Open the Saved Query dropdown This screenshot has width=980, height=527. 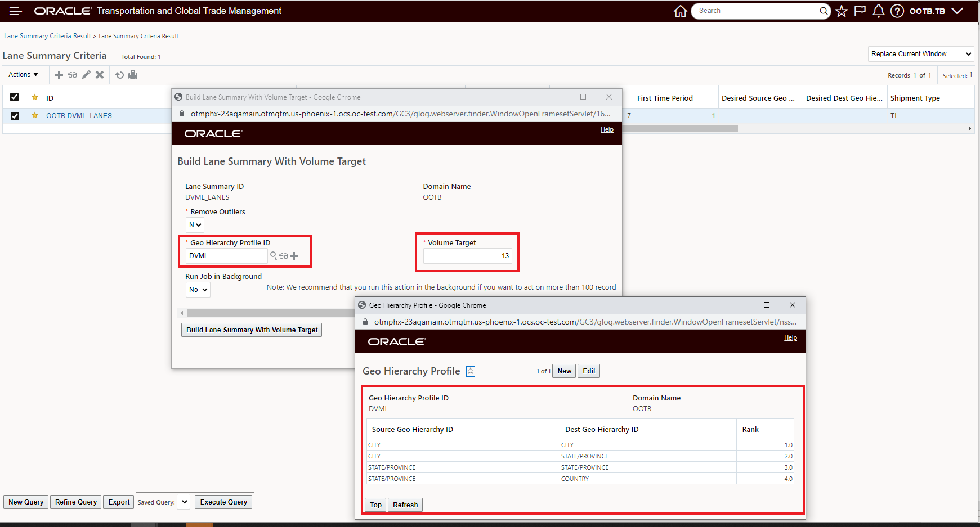coord(184,502)
